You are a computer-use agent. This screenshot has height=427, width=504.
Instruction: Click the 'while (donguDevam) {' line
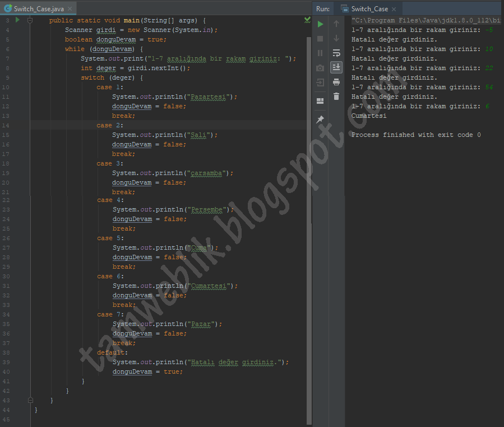pos(104,49)
